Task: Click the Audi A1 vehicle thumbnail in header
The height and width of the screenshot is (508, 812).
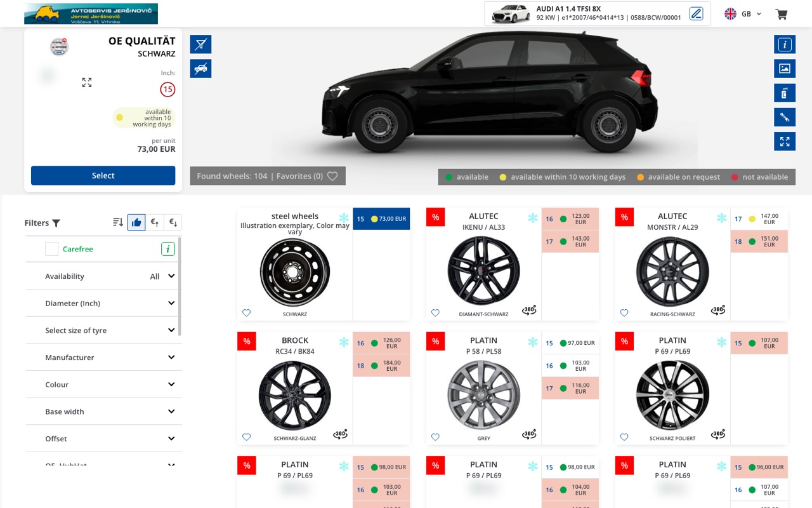Action: [511, 13]
